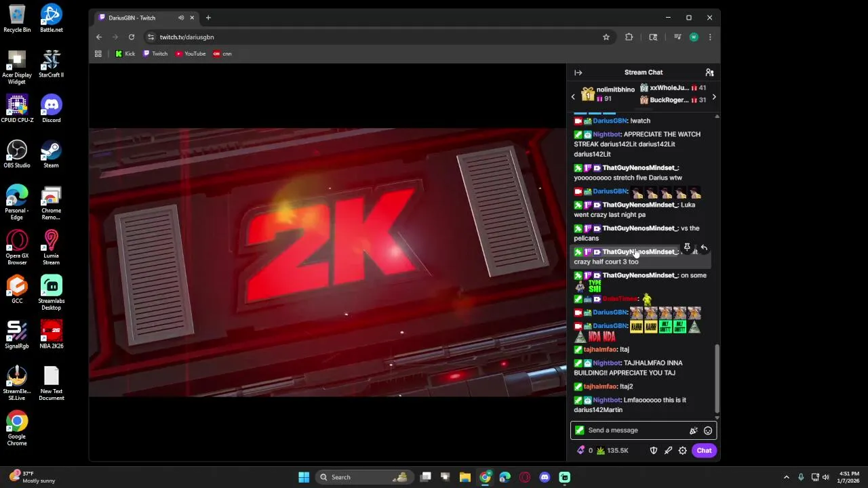Open the Chrome apps grid shortcut
This screenshot has height=488, width=868.
98,54
